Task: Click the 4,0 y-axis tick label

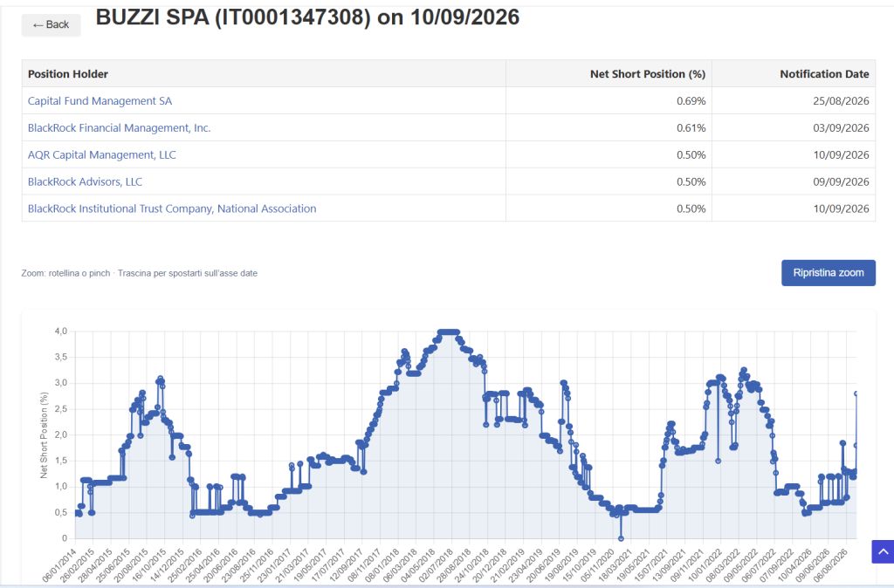Action: click(61, 331)
